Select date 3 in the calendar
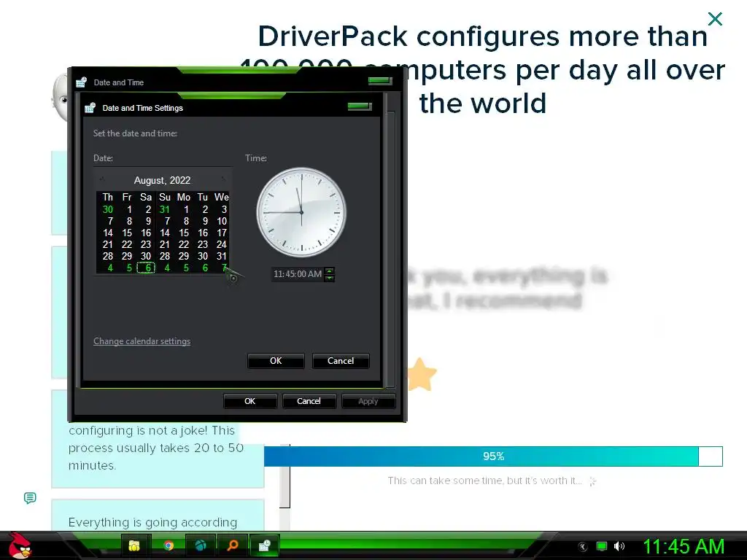This screenshot has height=560, width=747. coord(224,209)
